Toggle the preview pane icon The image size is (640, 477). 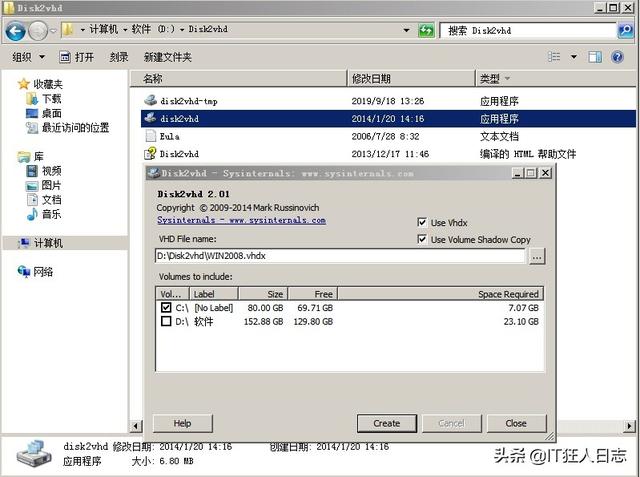595,57
